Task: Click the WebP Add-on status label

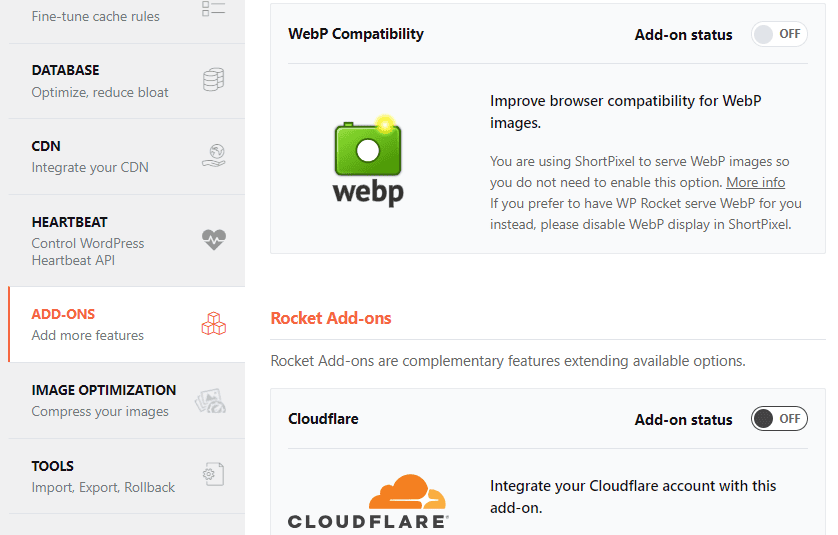Action: coord(684,35)
